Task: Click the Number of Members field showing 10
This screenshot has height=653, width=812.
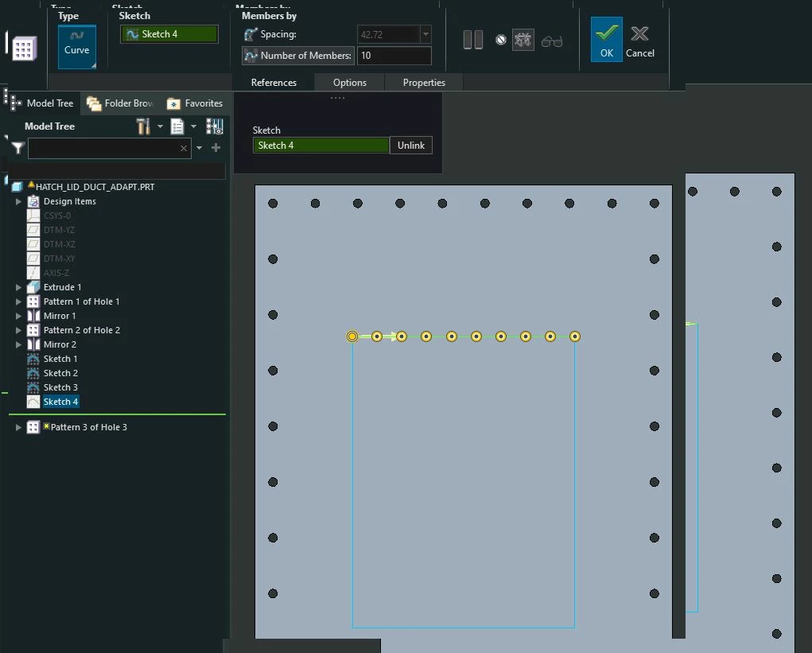Action: pyautogui.click(x=394, y=56)
